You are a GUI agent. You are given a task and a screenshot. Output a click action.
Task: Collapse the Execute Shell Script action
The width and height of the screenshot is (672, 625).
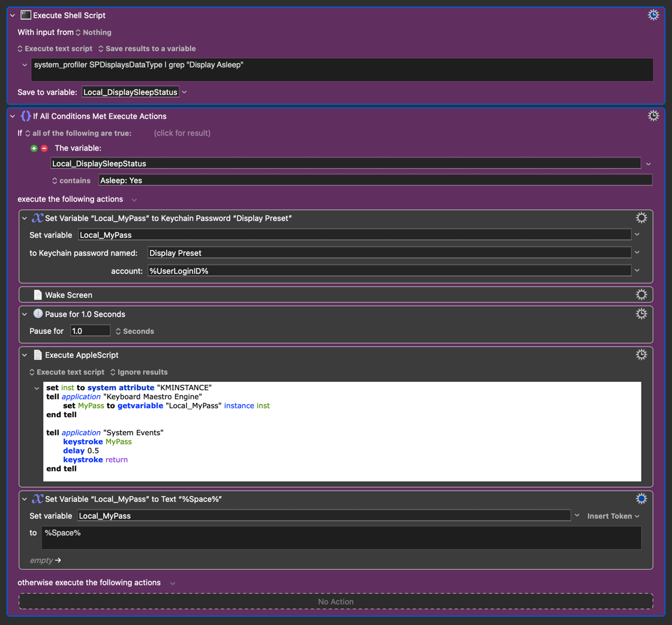click(x=13, y=16)
